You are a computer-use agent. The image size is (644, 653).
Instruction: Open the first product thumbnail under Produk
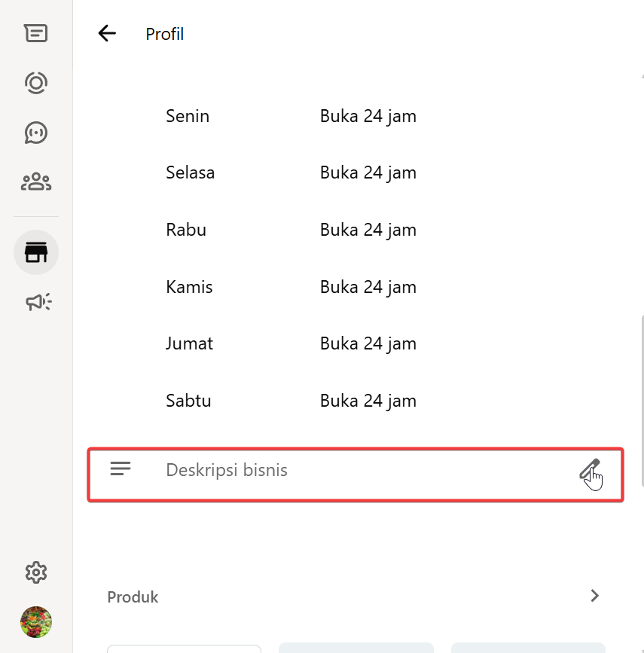(x=184, y=648)
